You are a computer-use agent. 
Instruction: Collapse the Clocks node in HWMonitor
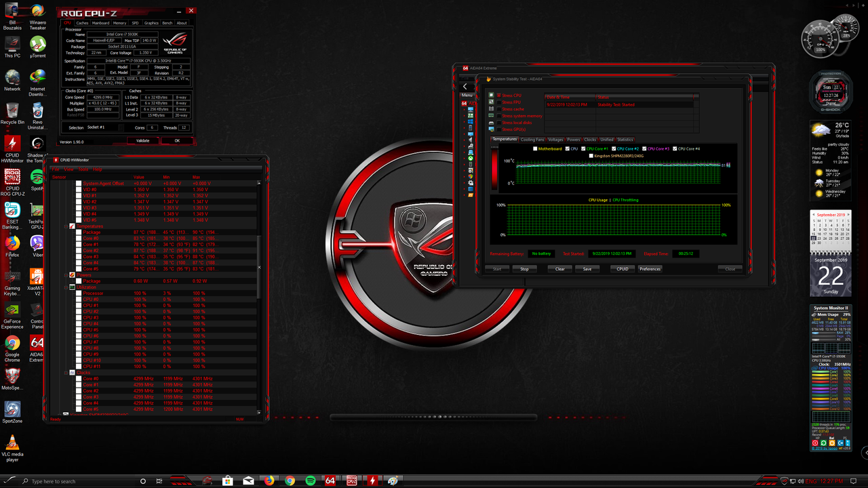pos(66,372)
